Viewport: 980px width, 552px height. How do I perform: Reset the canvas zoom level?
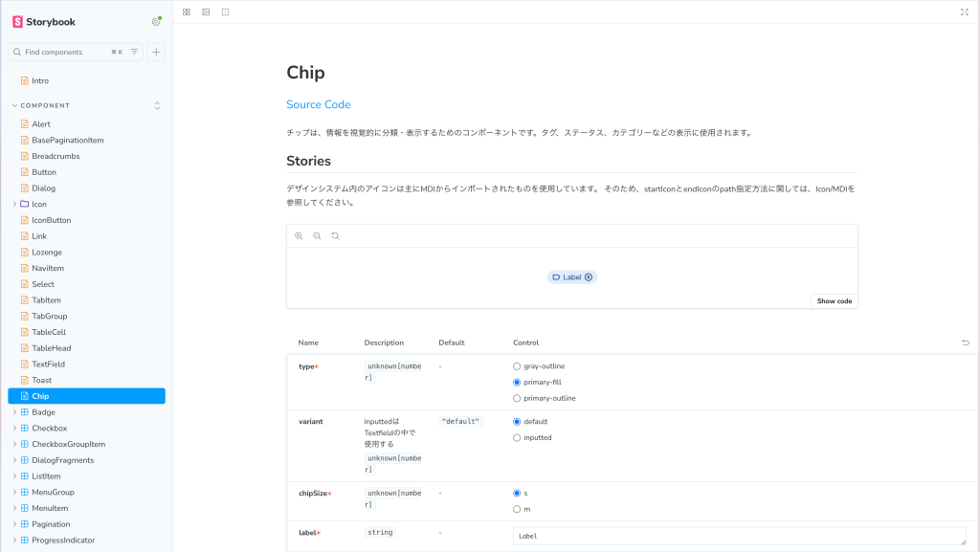tap(334, 235)
